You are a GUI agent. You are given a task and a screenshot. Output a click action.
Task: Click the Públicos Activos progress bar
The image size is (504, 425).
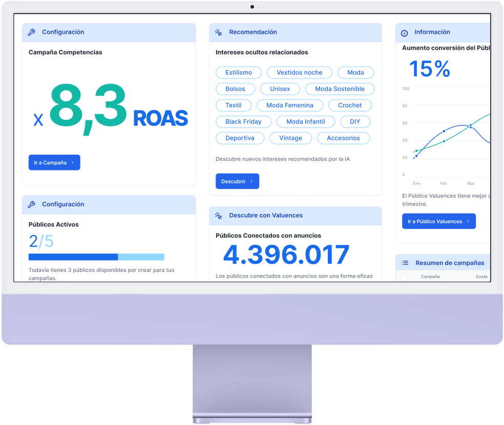click(x=97, y=257)
